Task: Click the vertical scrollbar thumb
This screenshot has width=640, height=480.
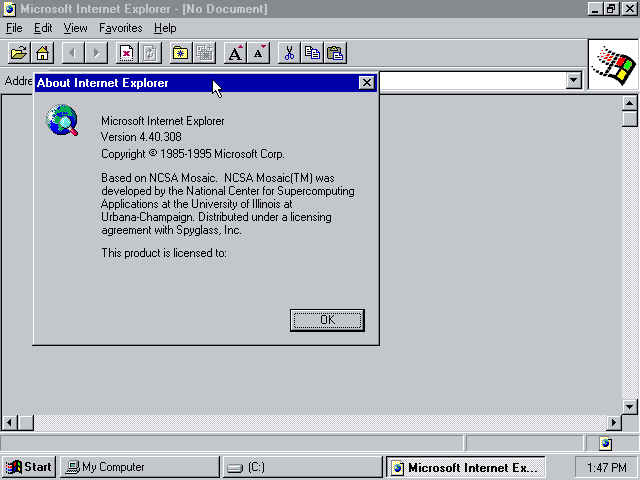Action: tap(629, 119)
